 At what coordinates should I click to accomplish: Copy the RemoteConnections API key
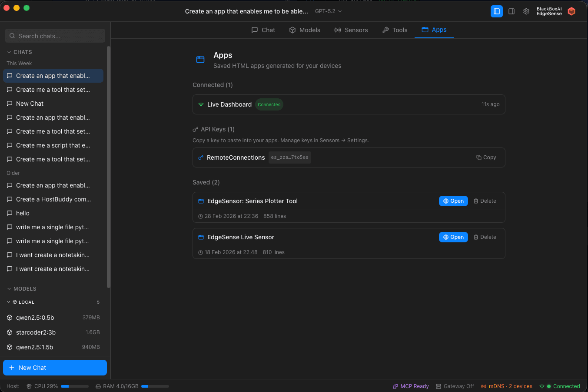coord(486,157)
